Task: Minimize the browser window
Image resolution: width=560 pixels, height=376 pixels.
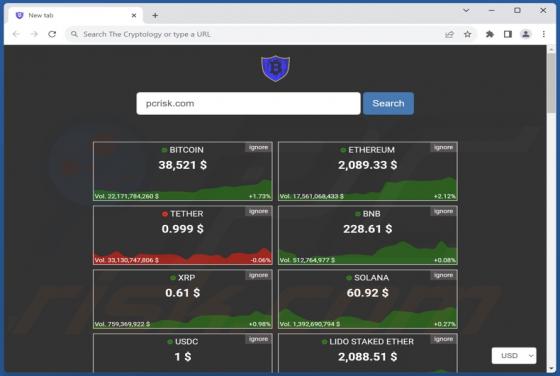Action: [492, 10]
